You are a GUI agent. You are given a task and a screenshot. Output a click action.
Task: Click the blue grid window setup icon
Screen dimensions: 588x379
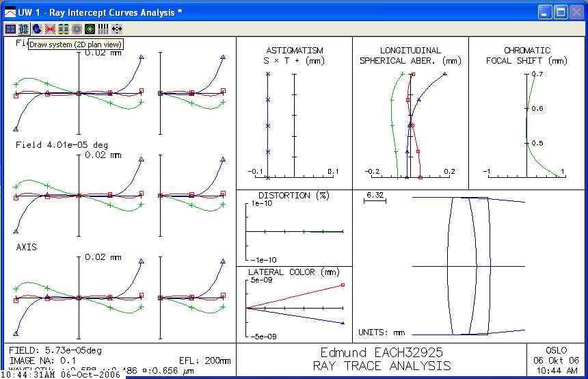pos(10,29)
